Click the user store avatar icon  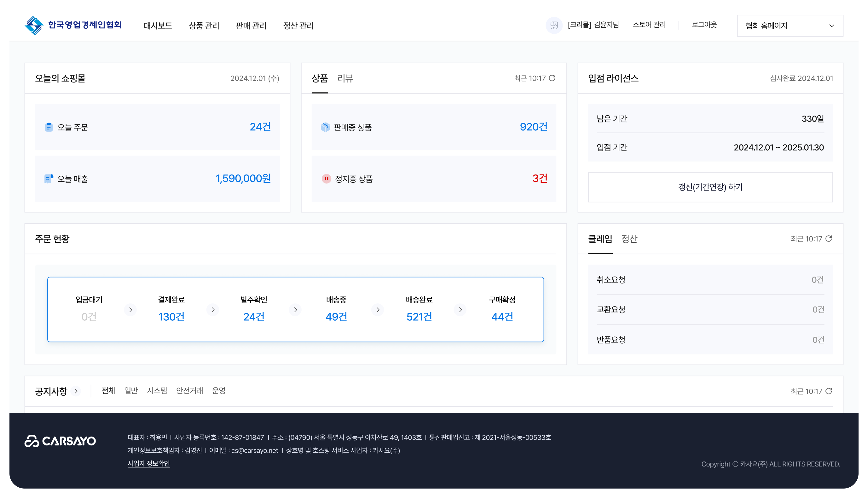tap(554, 25)
